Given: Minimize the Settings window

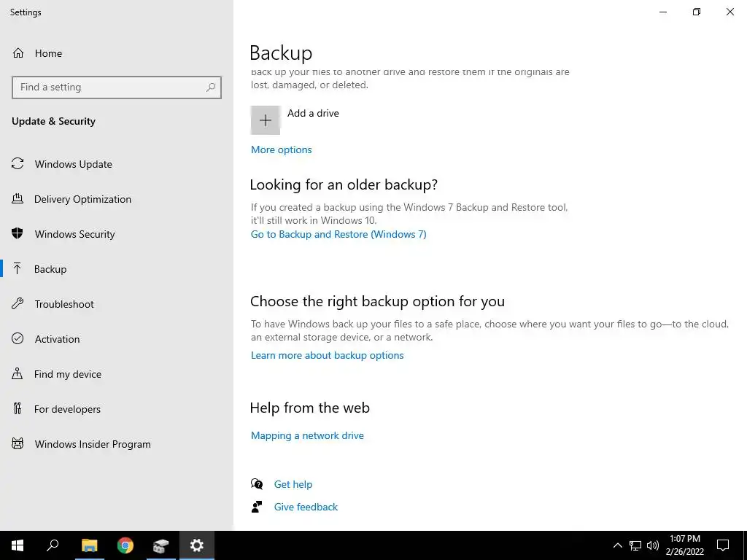Looking at the screenshot, I should tap(662, 12).
